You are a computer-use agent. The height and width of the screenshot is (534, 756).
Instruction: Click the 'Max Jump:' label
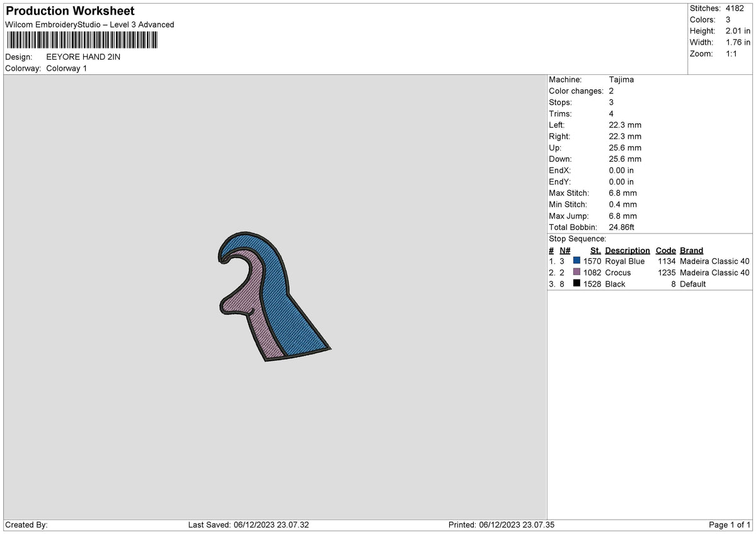tap(568, 215)
